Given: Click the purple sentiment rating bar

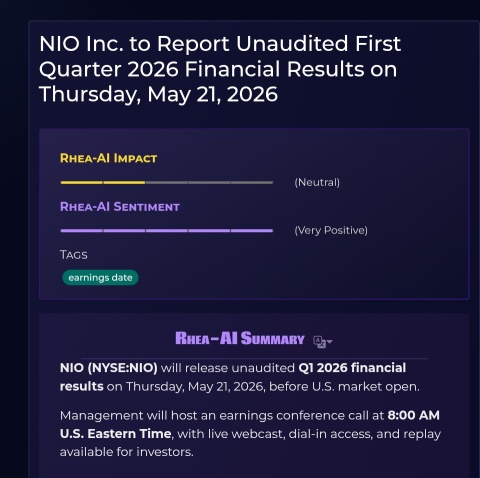Looking at the screenshot, I should pos(167,230).
